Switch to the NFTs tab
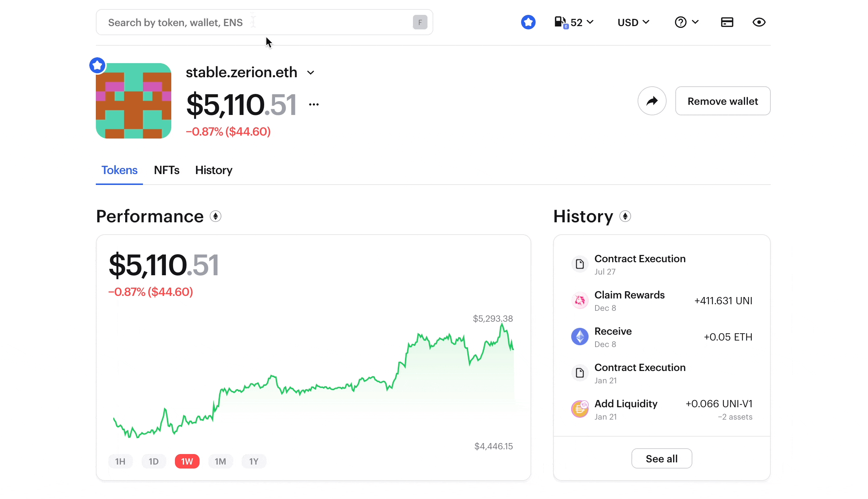868x499 pixels. pos(166,170)
